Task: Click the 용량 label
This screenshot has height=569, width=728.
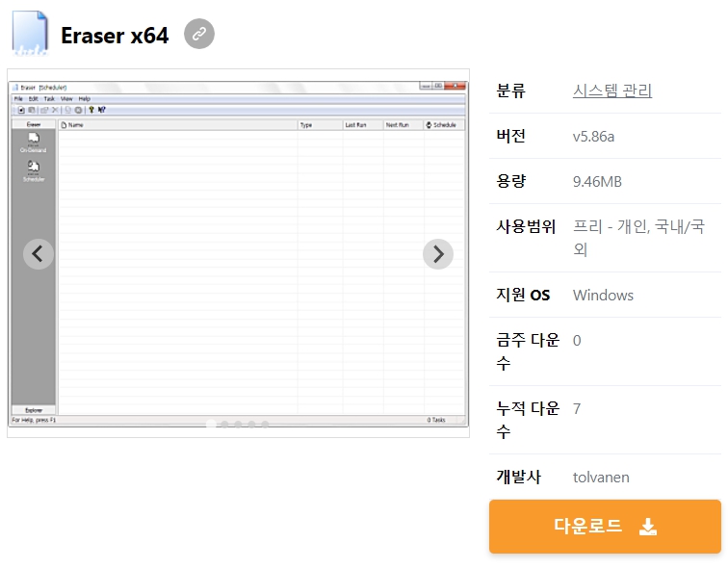Action: coord(510,181)
